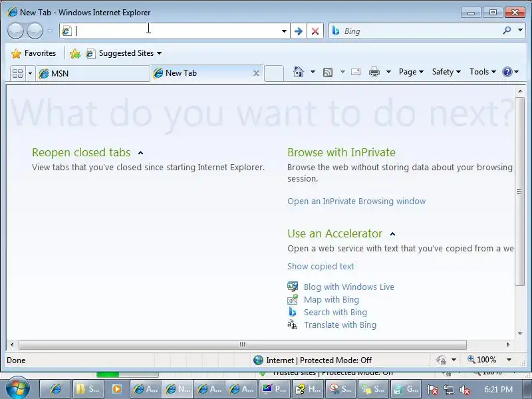Image resolution: width=532 pixels, height=399 pixels.
Task: Click the status bar privacy lock icon
Action: (x=441, y=360)
